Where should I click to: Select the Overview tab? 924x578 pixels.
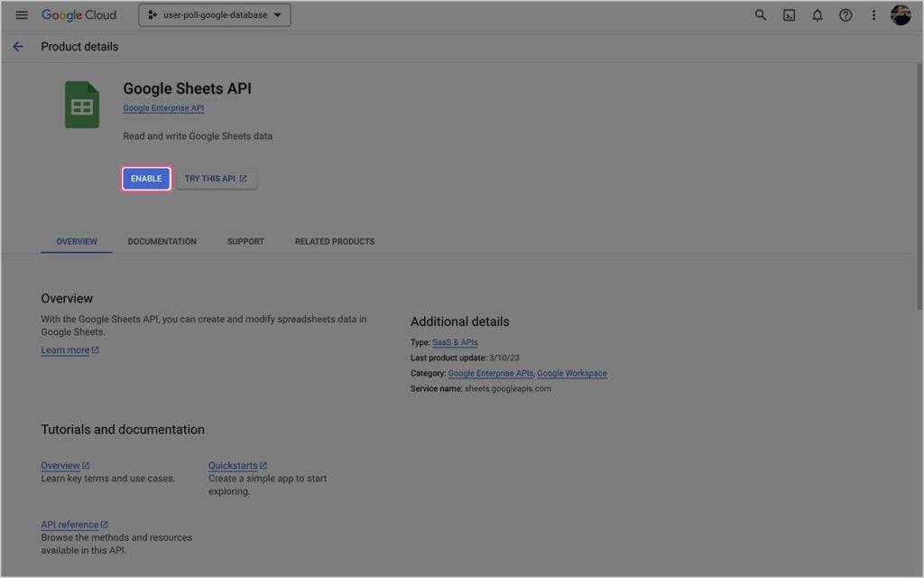(77, 241)
